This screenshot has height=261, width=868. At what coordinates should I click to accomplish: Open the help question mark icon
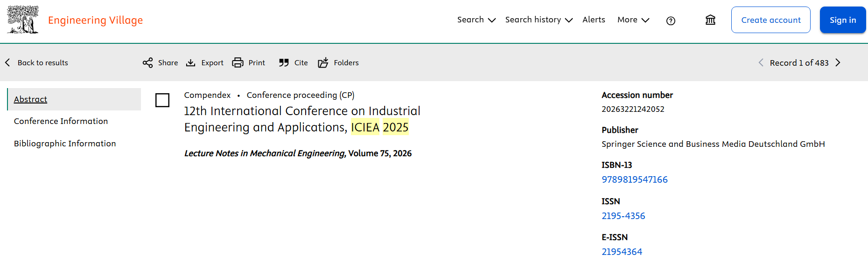click(x=671, y=21)
